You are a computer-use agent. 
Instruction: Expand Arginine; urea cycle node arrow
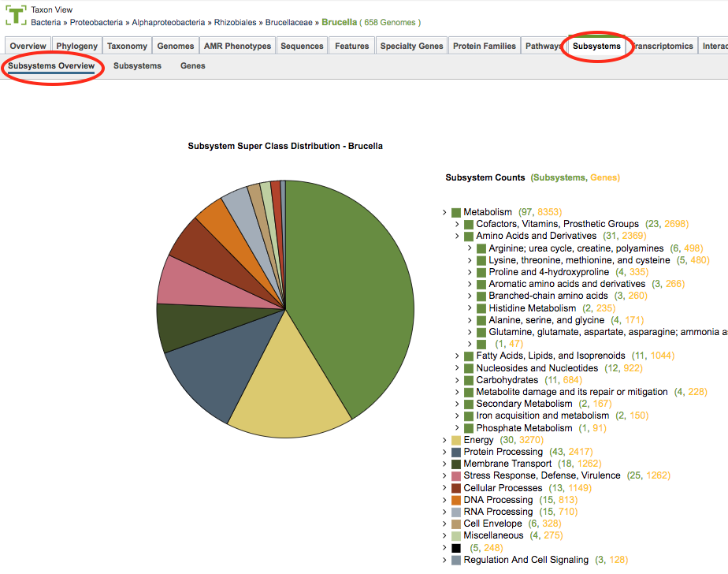pos(470,248)
